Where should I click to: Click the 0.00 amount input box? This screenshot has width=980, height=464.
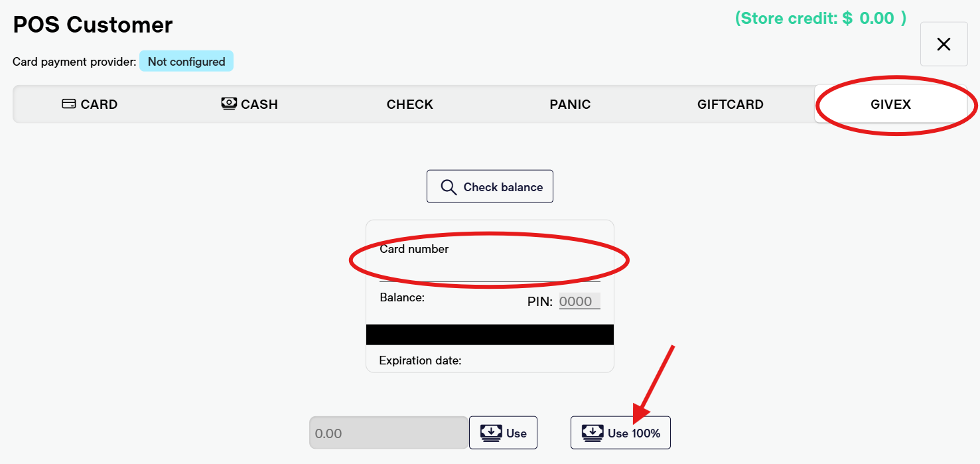(389, 433)
